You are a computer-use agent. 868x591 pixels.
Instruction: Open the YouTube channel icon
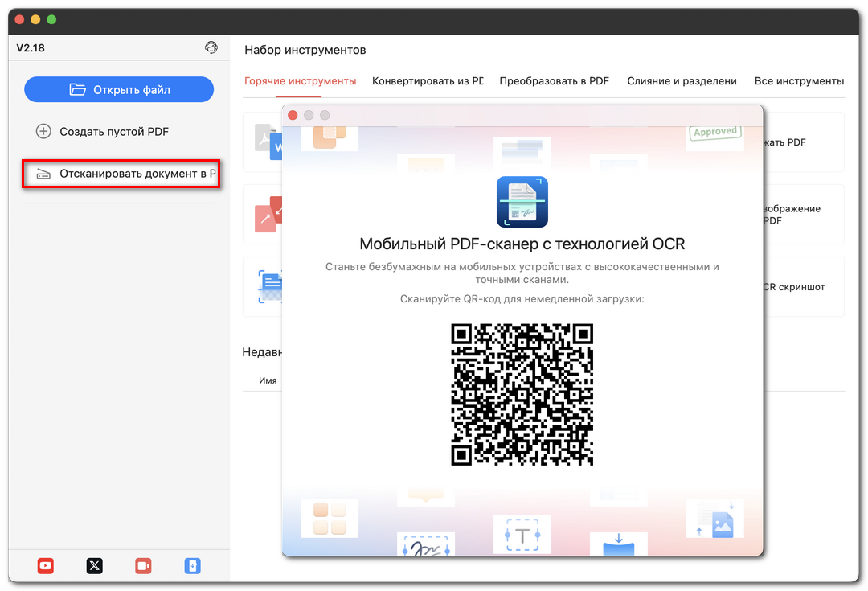click(x=45, y=565)
